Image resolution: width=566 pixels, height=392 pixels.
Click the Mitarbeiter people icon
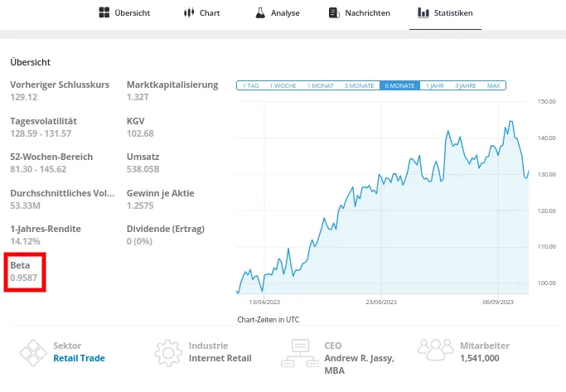pyautogui.click(x=437, y=351)
